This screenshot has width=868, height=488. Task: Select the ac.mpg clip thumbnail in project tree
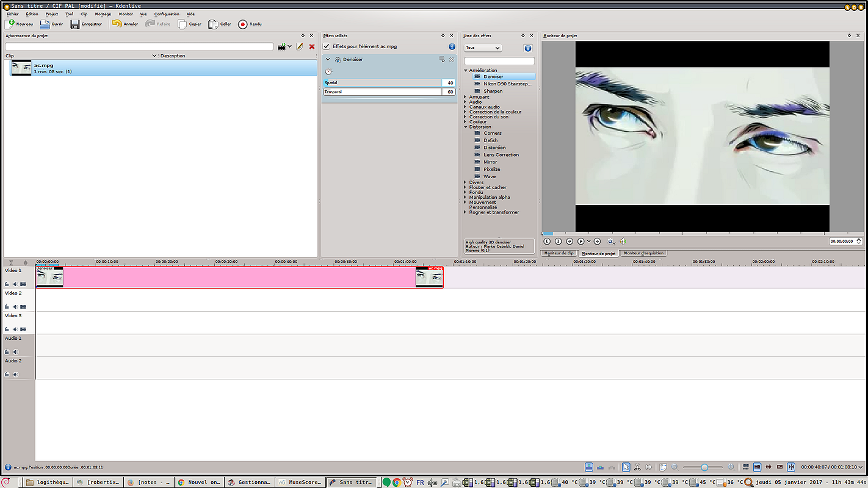21,68
